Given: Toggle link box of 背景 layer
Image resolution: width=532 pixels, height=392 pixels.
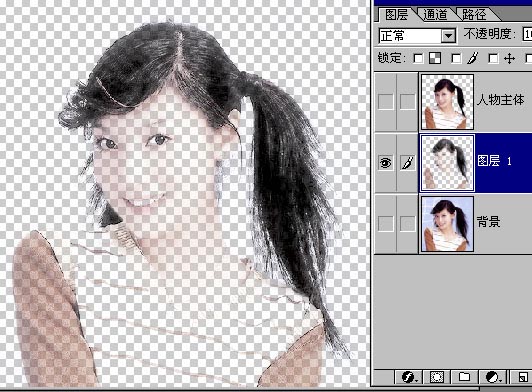Looking at the screenshot, I should click(x=407, y=224).
